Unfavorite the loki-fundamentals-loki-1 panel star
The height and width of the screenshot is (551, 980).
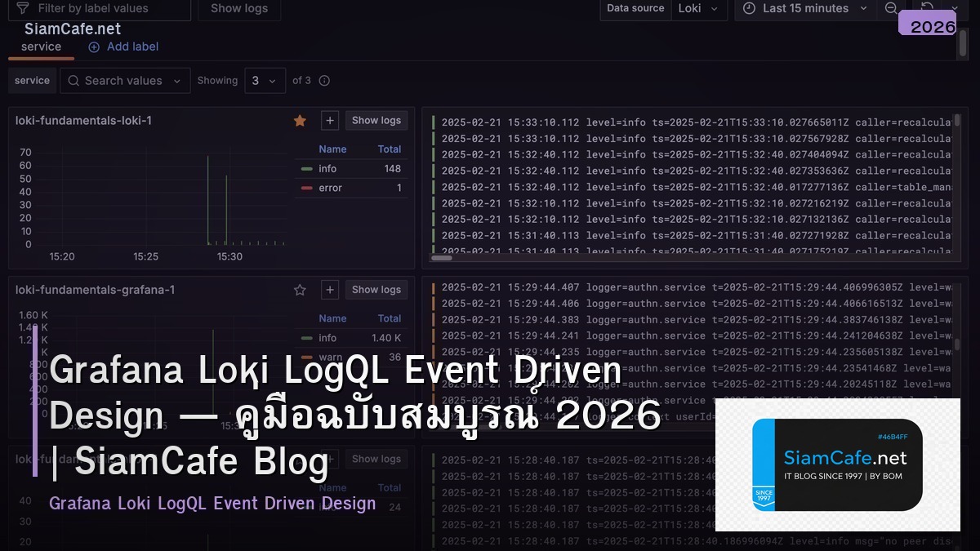[300, 120]
